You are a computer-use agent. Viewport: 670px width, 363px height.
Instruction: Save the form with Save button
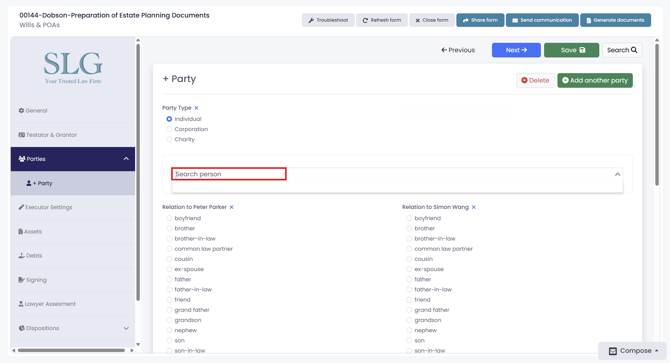571,50
